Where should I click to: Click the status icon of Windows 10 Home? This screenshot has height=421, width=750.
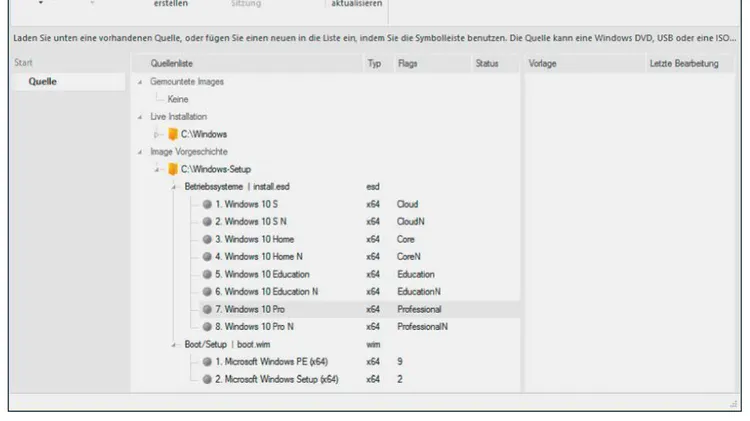207,239
